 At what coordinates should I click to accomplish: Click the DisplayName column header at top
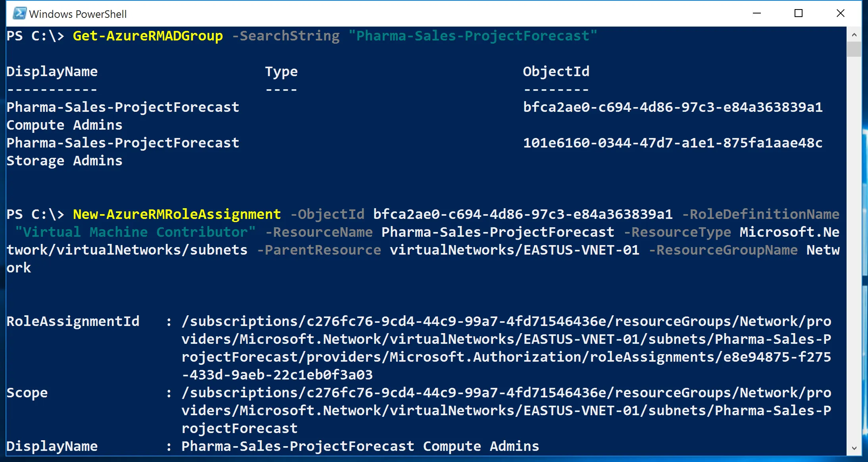click(52, 71)
